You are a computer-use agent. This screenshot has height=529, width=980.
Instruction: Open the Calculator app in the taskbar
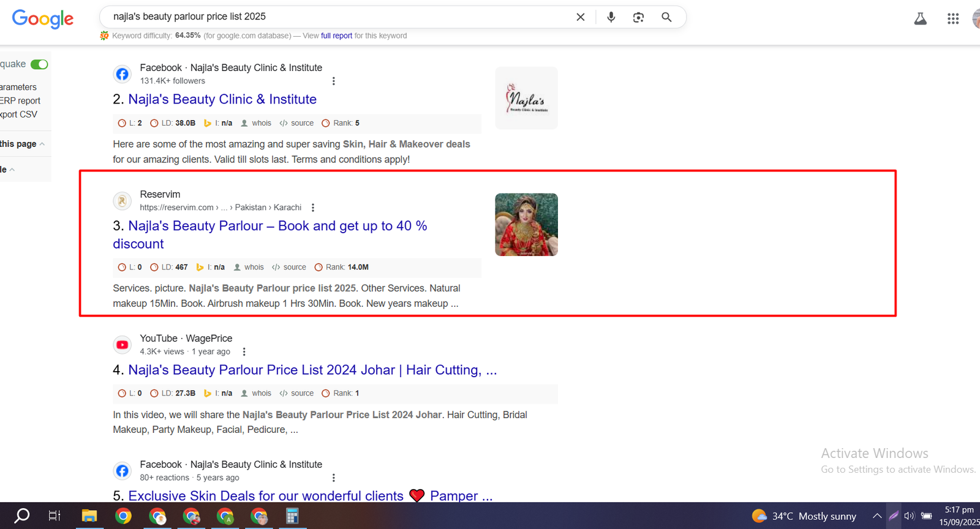point(292,516)
